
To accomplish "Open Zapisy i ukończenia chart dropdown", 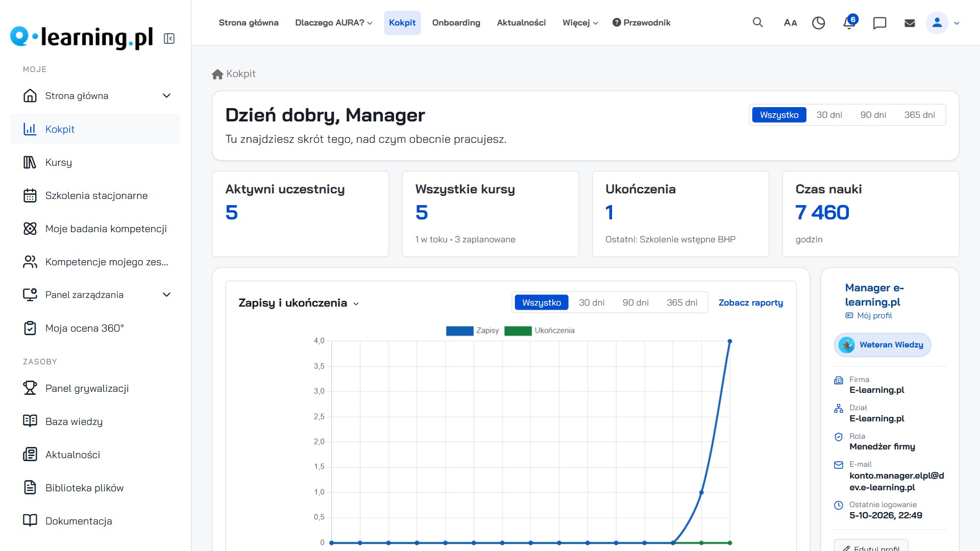I will tap(299, 303).
